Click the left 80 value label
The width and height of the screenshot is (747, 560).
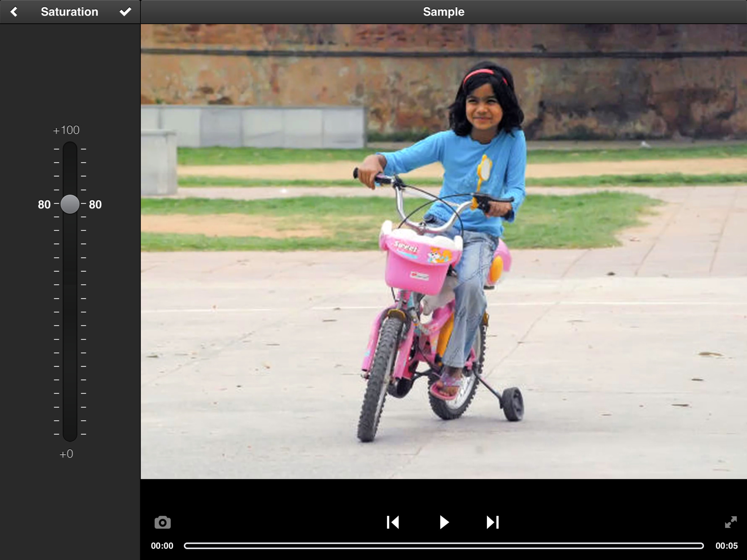coord(44,204)
